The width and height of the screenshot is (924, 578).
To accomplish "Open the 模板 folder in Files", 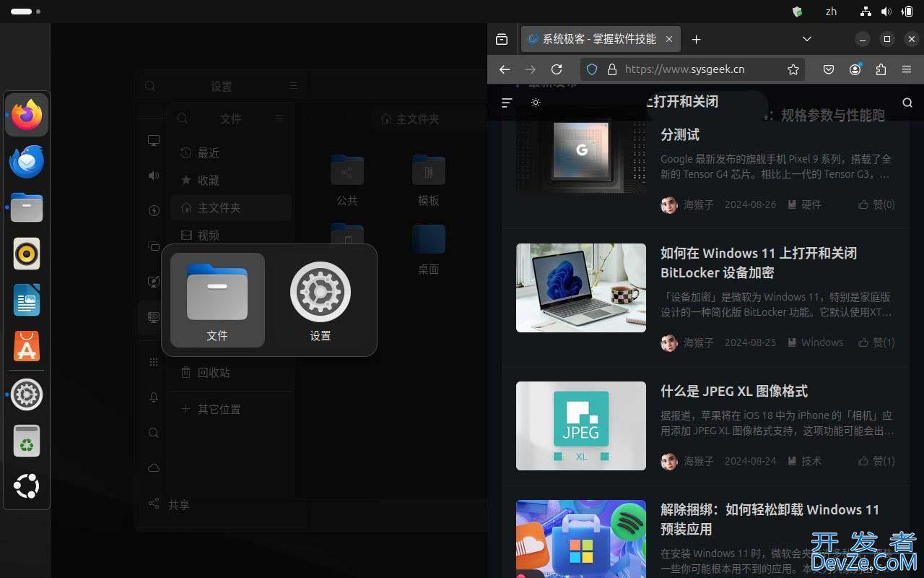I will [x=429, y=181].
